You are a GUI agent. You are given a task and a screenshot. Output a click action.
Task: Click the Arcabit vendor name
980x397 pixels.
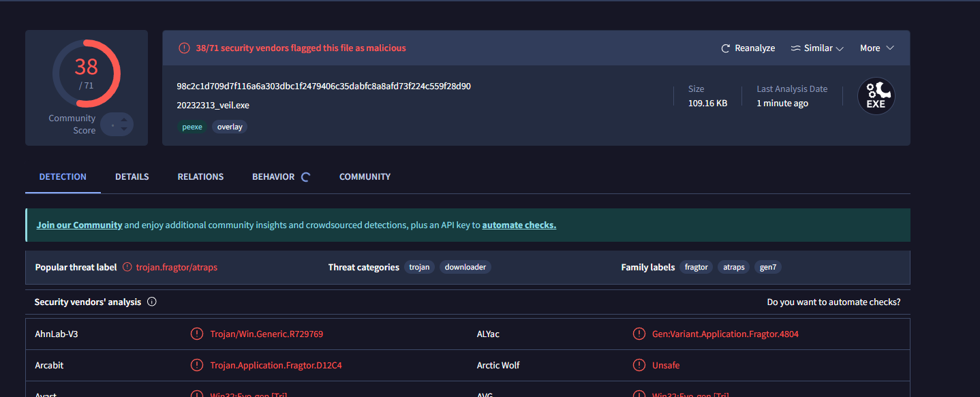[49, 366]
